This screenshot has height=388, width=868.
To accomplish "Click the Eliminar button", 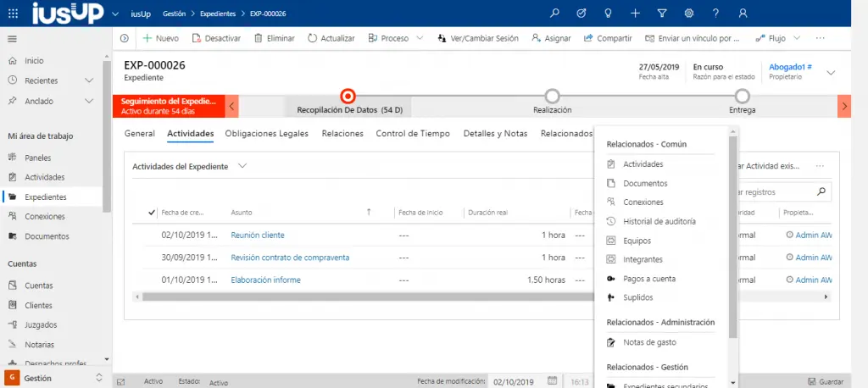I will click(275, 38).
